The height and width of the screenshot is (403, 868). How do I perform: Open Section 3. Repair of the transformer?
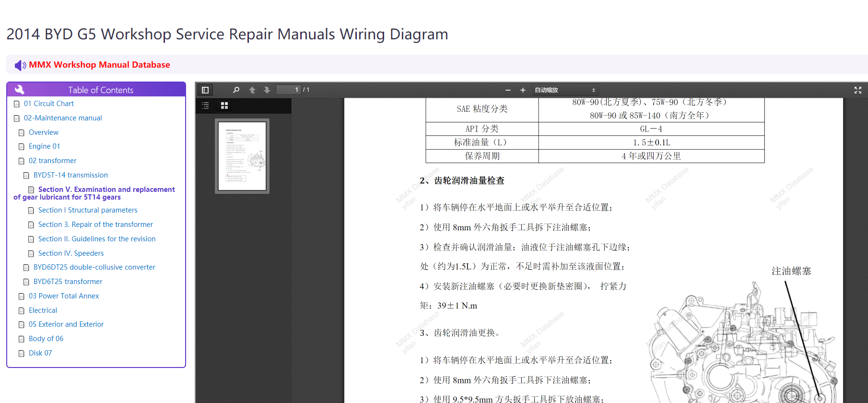(x=95, y=225)
